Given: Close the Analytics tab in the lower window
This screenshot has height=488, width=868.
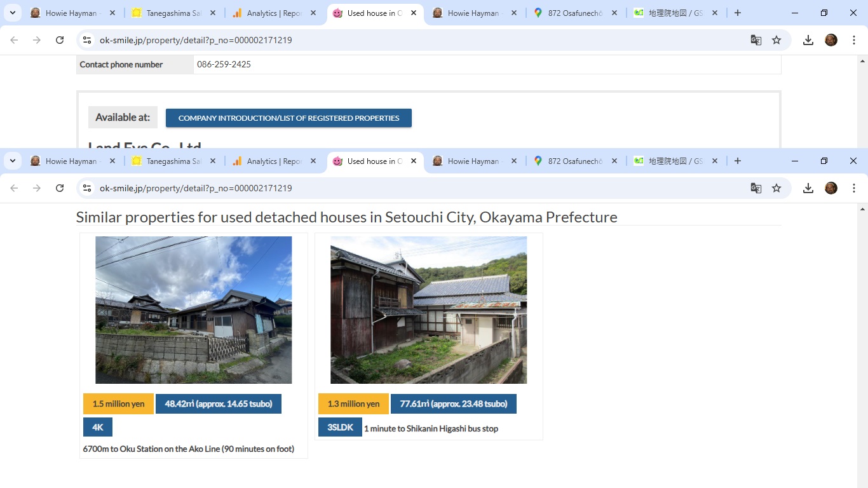Looking at the screenshot, I should click(x=313, y=161).
